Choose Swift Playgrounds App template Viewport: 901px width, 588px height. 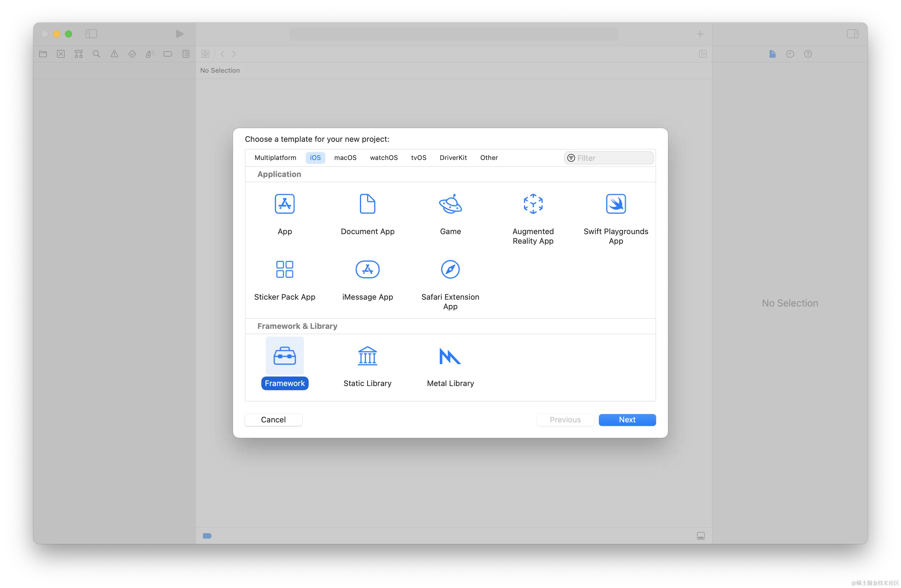coord(616,204)
